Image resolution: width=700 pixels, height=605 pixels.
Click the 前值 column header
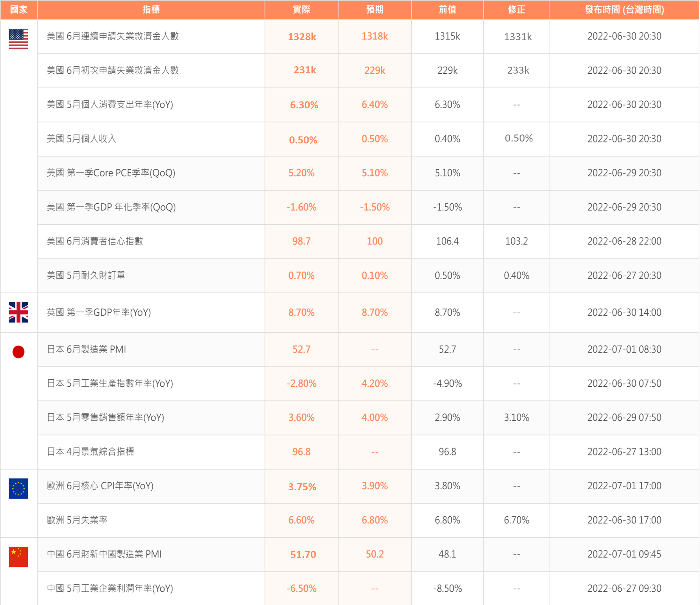coord(447,10)
